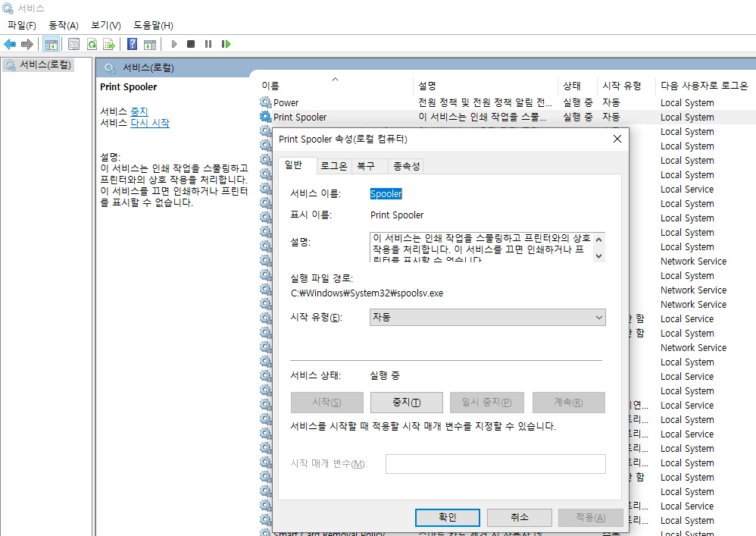The height and width of the screenshot is (536, 756).
Task: Select the Power service row name
Action: pos(286,103)
